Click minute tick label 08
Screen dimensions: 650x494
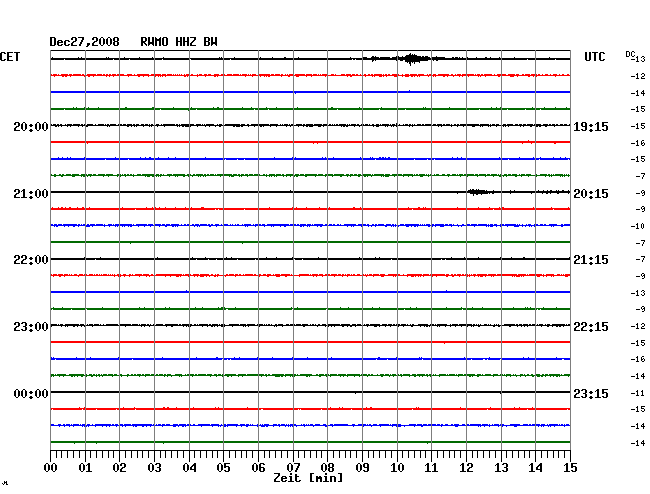[x=327, y=468]
